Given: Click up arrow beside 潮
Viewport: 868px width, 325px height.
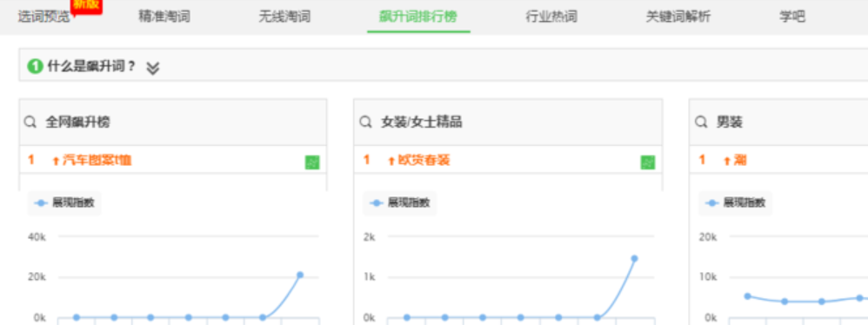Looking at the screenshot, I should 727,161.
